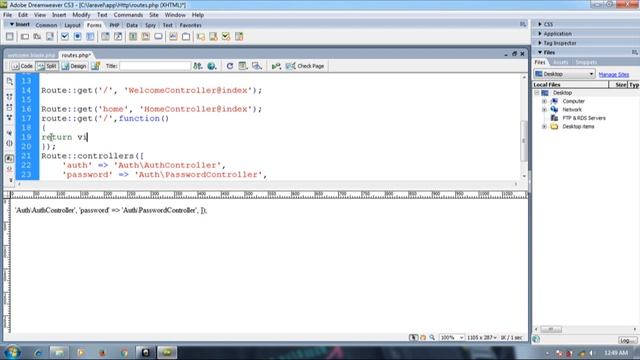Insert Spry Validation Text Field
This screenshot has width=640, height=360.
200,37
